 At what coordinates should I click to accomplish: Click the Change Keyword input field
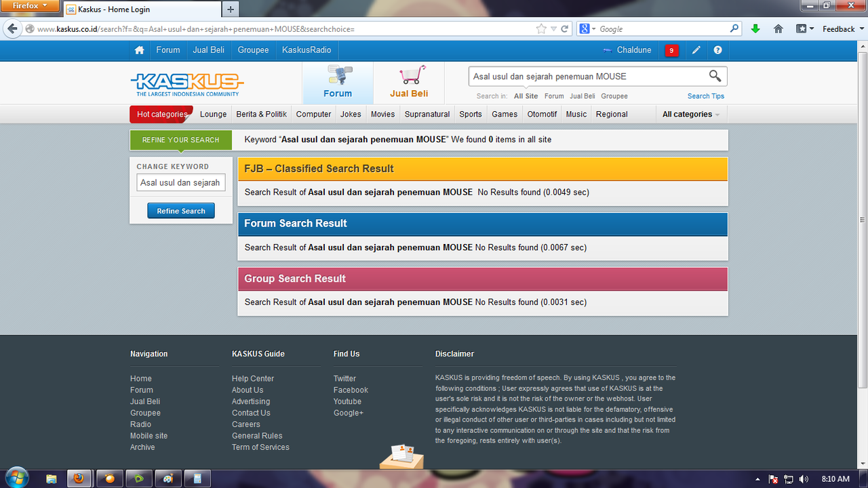tap(181, 182)
